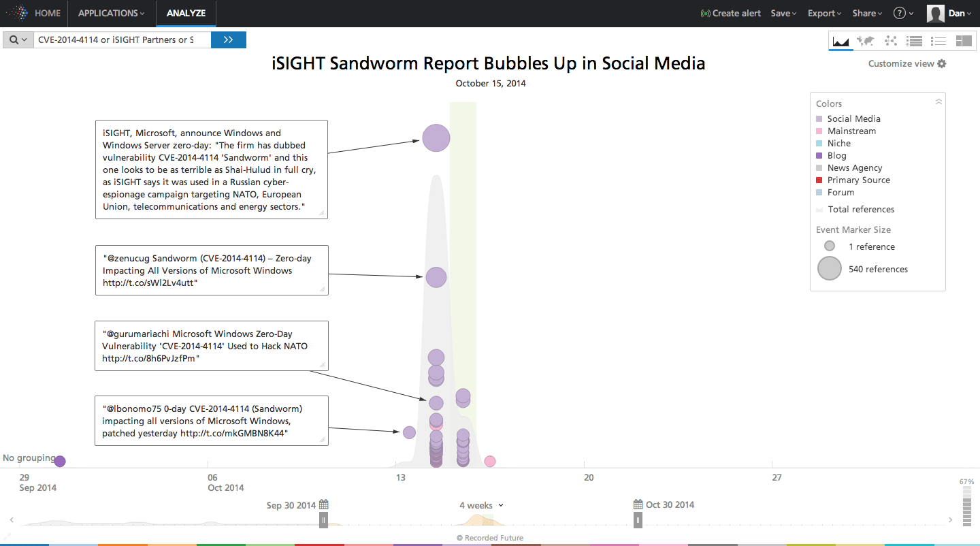
Task: Switch to the bulleted list view
Action: [939, 41]
